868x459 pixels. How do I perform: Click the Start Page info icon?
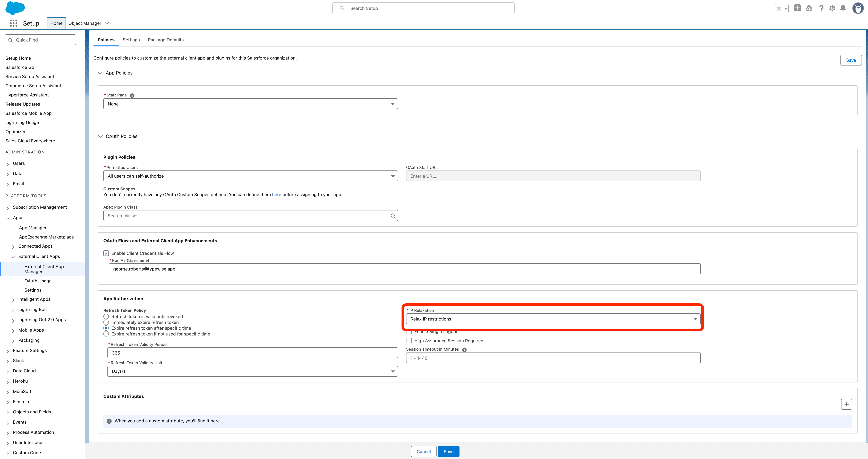(x=132, y=95)
